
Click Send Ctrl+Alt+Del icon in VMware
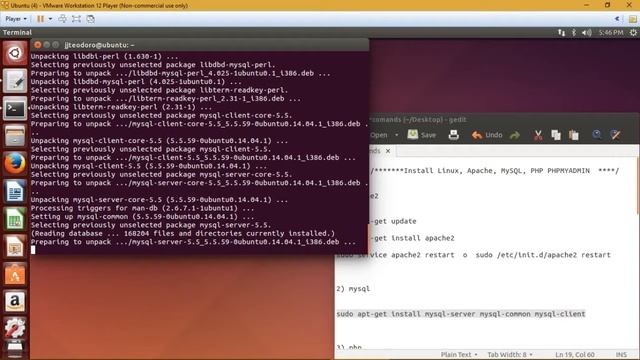pyautogui.click(x=62, y=19)
